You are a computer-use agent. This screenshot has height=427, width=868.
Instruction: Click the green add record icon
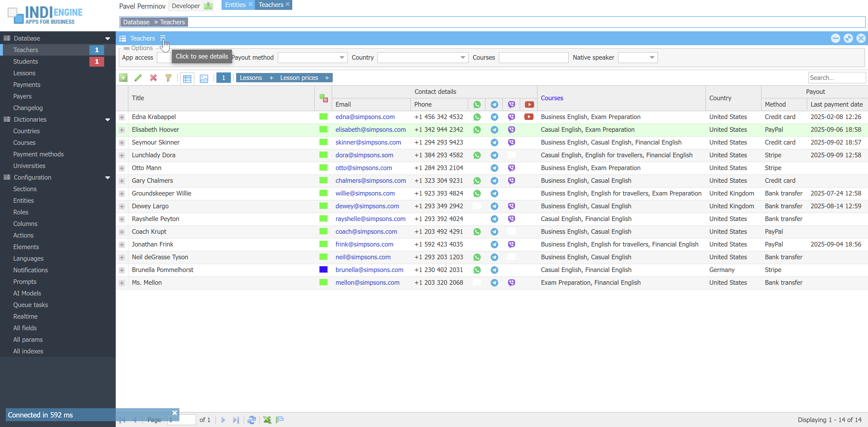point(123,78)
